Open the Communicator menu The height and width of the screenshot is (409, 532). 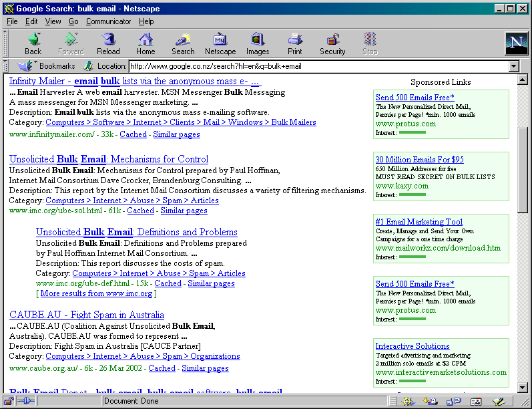pyautogui.click(x=109, y=21)
